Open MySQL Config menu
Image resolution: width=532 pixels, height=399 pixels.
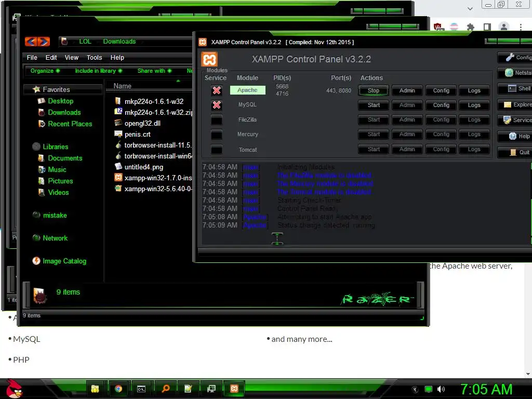[441, 105]
